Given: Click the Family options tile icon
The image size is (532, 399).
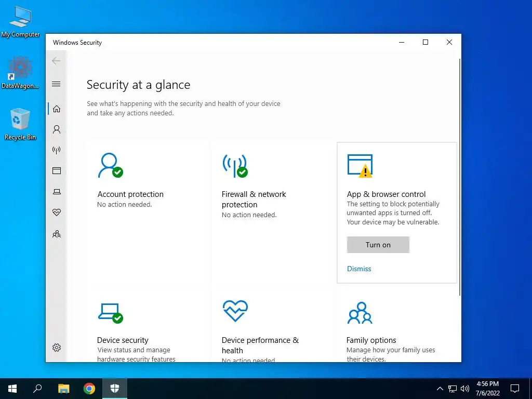Looking at the screenshot, I should pos(360,312).
